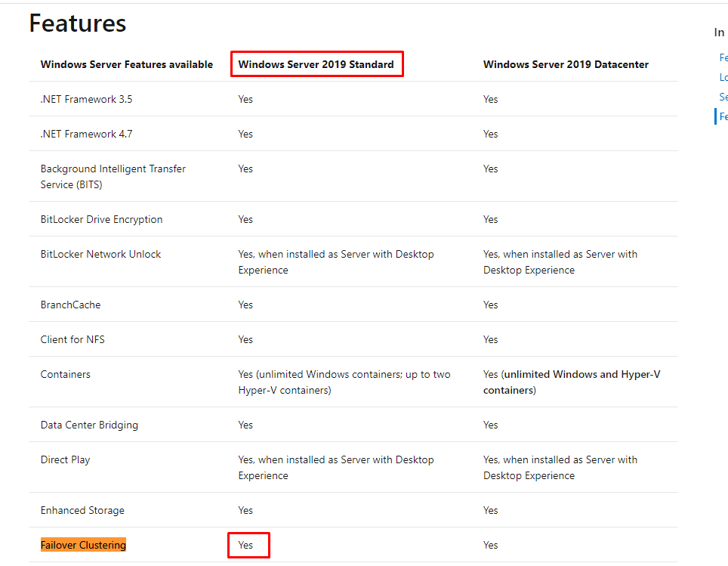Open the 'Se' link in right sidebar
Viewport: 728px width, 566px height.
tap(723, 97)
